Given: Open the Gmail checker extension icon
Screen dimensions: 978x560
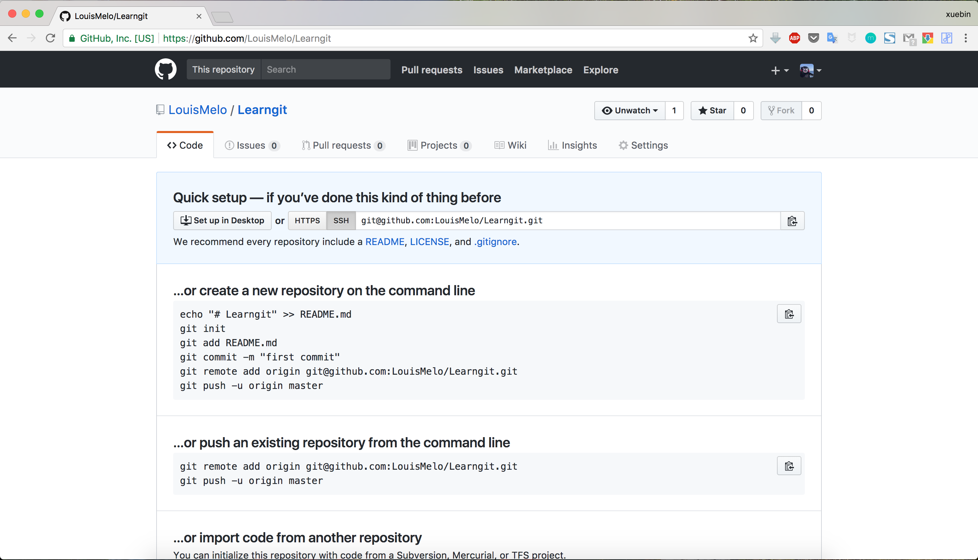Looking at the screenshot, I should click(x=909, y=39).
